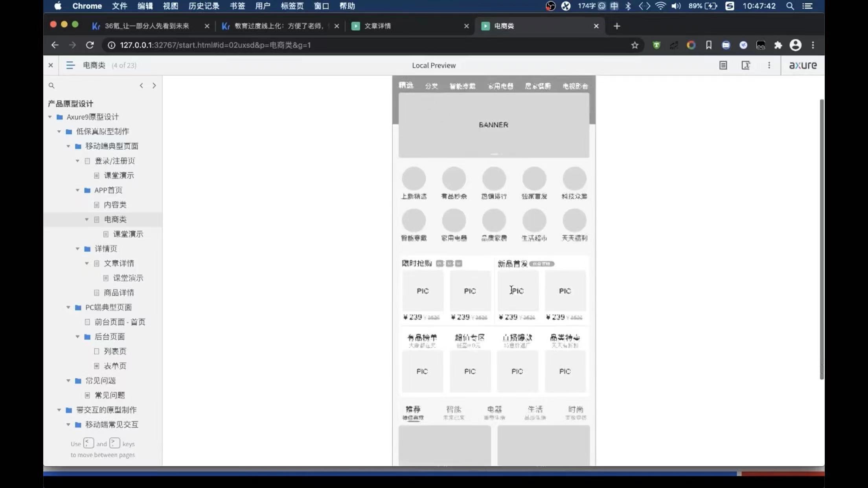Open Axure three-dot overflow menu
Image resolution: width=868 pixels, height=488 pixels.
[769, 65]
